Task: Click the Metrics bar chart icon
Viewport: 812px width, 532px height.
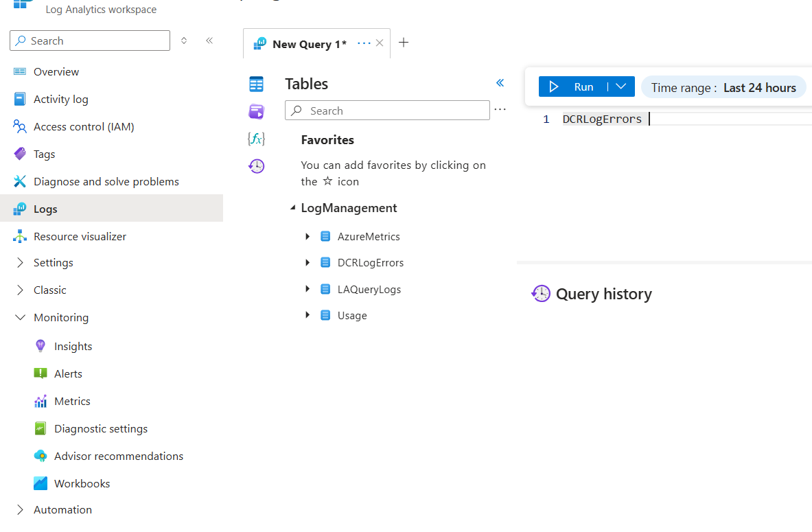Action: coord(40,401)
